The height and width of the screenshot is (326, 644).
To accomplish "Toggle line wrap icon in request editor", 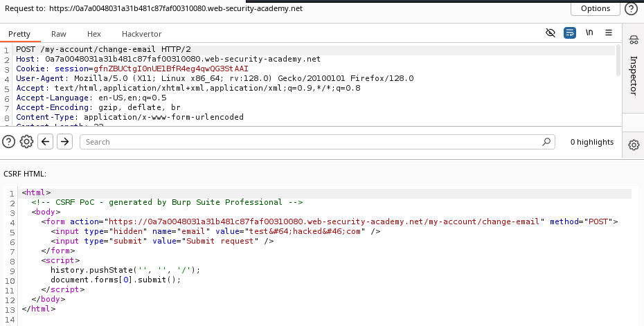I will point(570,33).
